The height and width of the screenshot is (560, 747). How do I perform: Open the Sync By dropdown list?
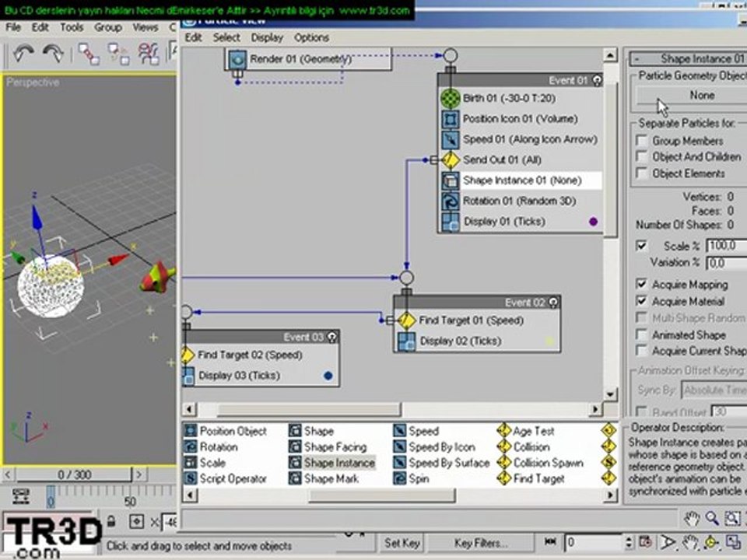coord(714,390)
